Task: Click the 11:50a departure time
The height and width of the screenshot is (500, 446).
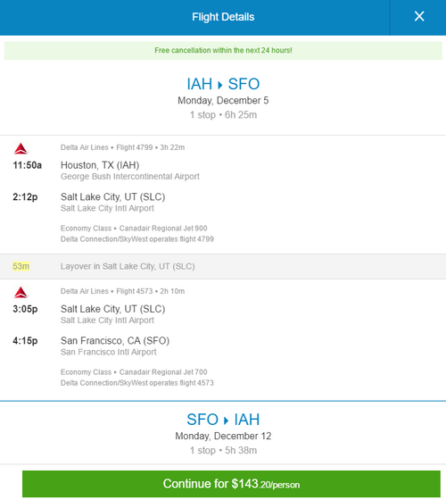Action: (x=27, y=165)
